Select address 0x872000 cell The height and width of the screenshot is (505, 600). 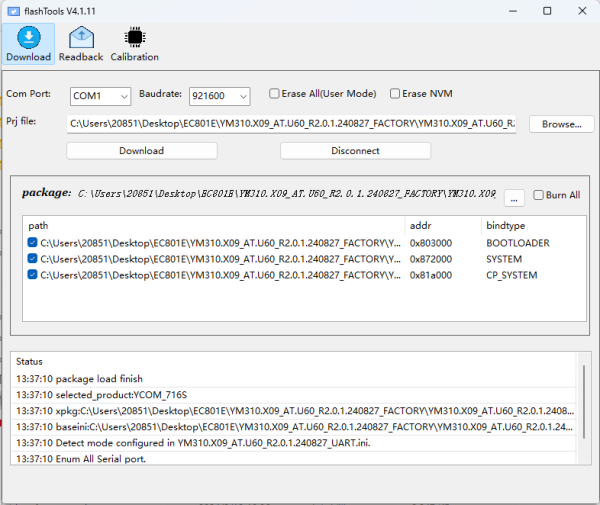click(430, 259)
